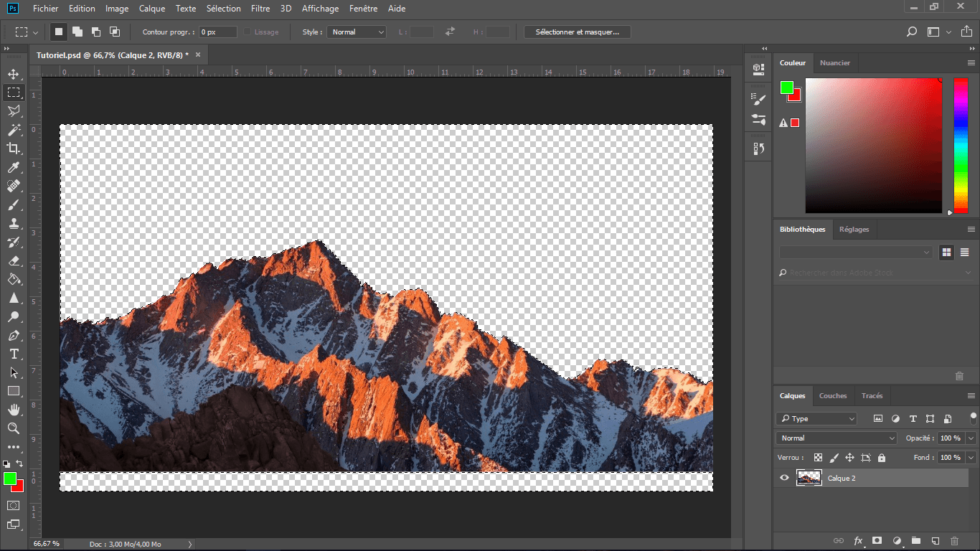Switch to the Couches tab

tap(833, 396)
